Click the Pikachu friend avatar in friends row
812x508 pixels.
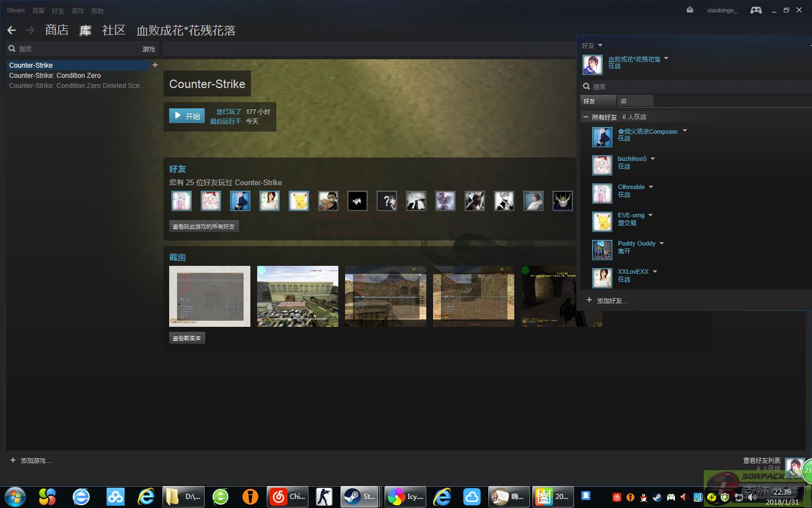299,201
